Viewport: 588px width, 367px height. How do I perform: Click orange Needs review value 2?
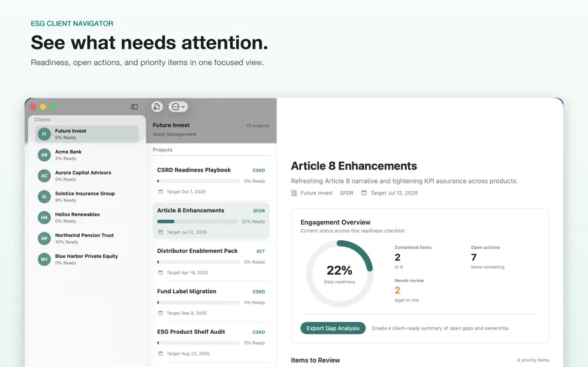tap(397, 291)
